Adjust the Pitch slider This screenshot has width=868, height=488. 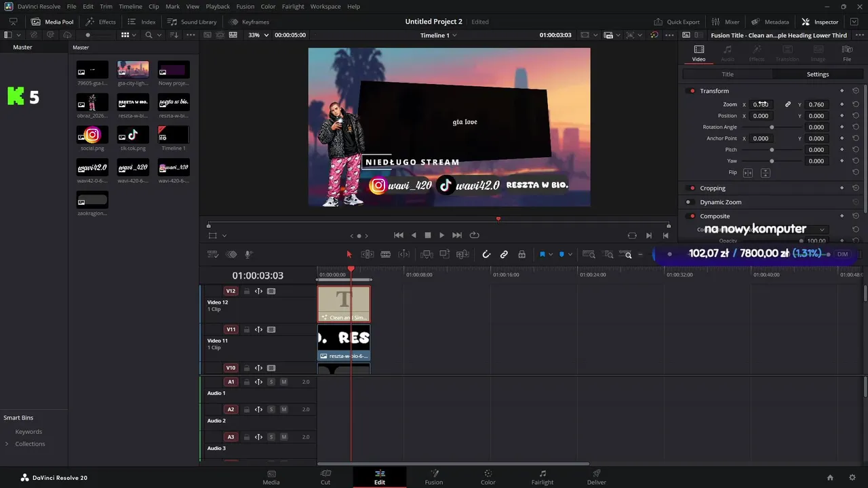(772, 150)
